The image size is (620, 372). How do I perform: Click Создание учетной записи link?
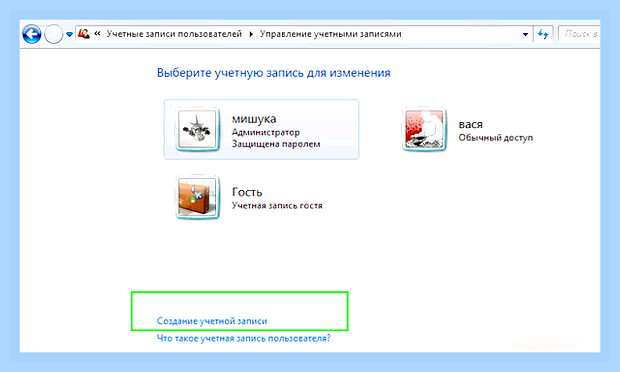(x=212, y=321)
